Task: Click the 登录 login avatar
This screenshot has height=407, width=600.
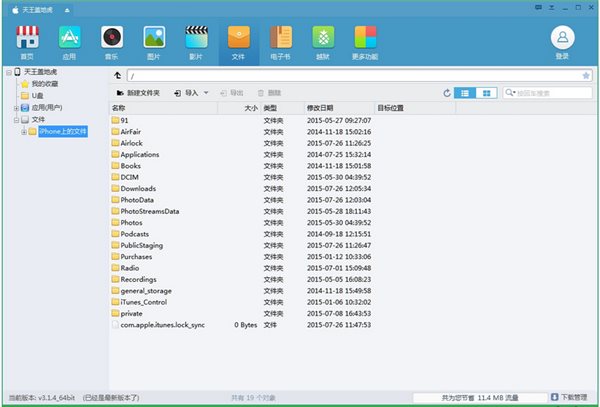Action: 562,38
